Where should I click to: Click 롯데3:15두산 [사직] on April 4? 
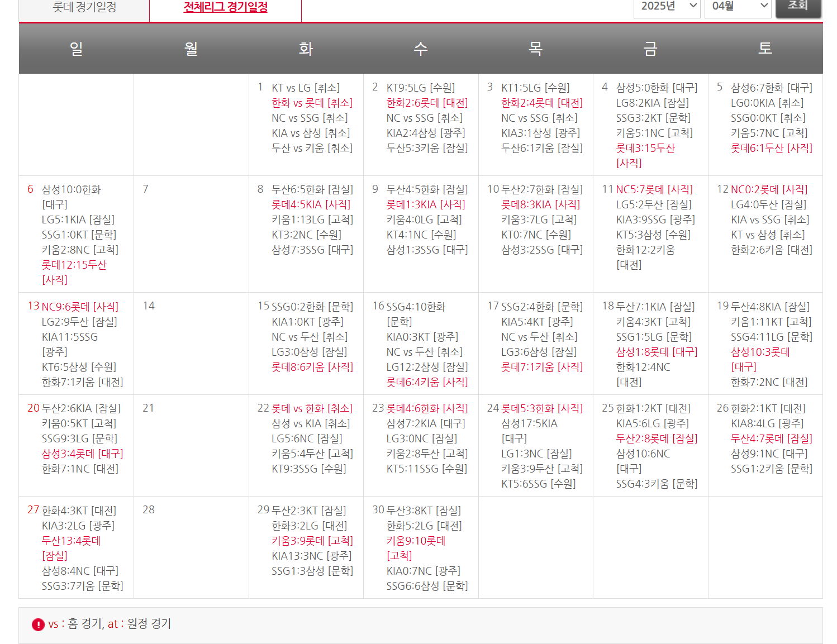(x=645, y=155)
